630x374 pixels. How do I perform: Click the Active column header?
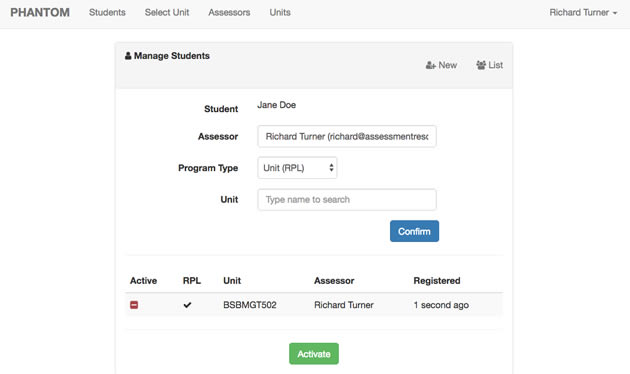pyautogui.click(x=143, y=280)
